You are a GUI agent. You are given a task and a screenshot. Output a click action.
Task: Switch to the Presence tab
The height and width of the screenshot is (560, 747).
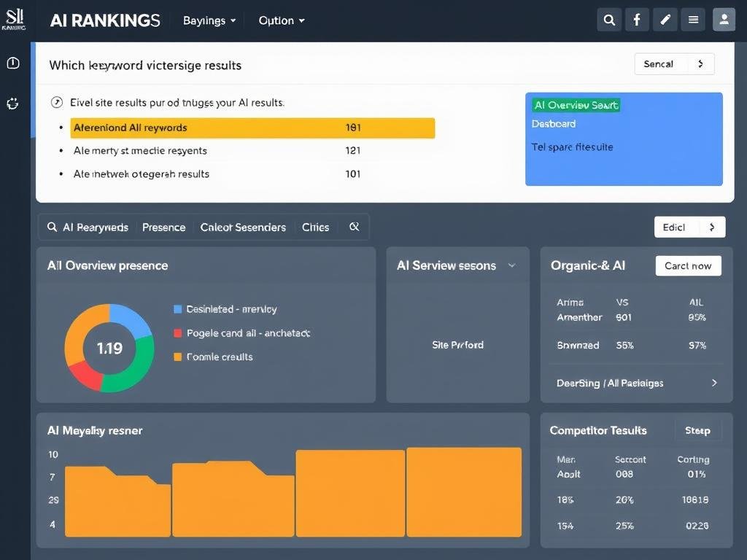(163, 227)
